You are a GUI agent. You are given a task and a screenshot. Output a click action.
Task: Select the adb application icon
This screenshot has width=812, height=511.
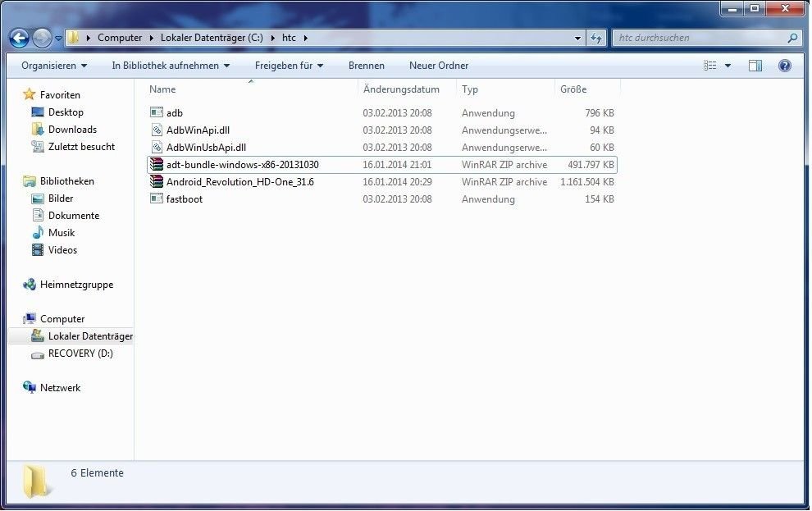157,112
